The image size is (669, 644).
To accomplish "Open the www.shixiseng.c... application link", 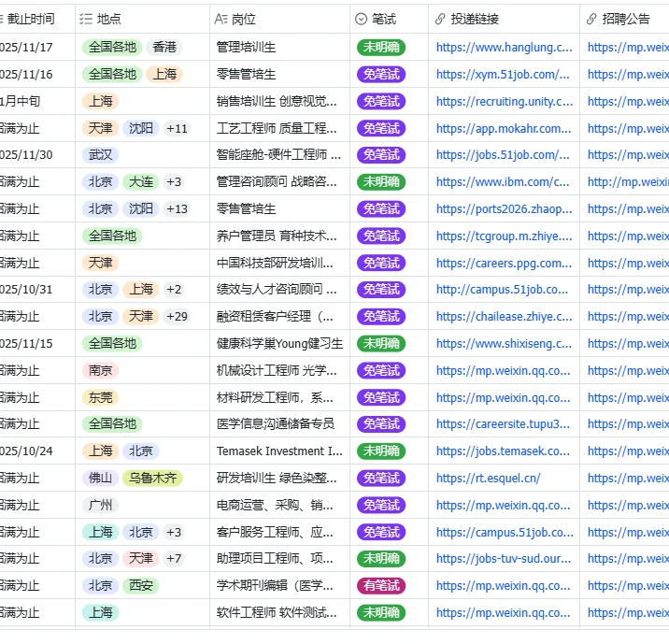I will pyautogui.click(x=504, y=343).
